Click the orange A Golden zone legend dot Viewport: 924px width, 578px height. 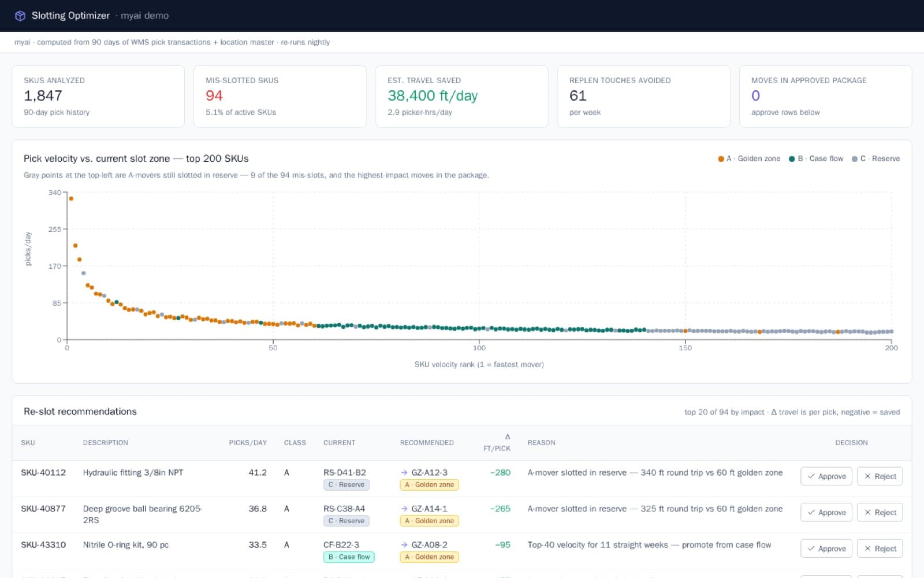point(721,159)
